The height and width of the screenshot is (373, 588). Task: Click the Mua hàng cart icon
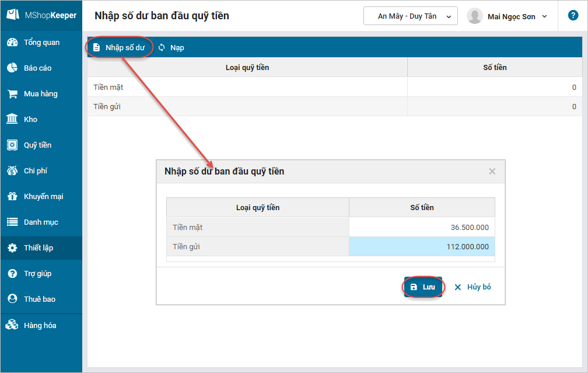coord(12,94)
